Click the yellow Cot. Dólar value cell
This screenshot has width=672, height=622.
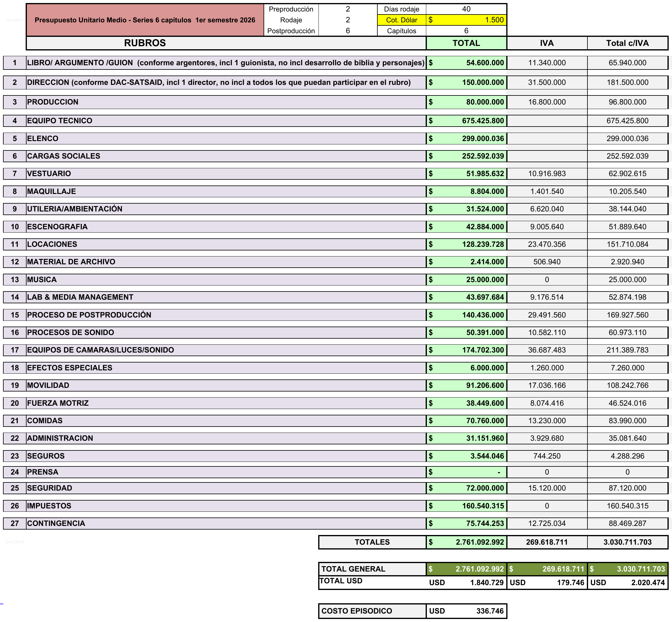coord(466,20)
